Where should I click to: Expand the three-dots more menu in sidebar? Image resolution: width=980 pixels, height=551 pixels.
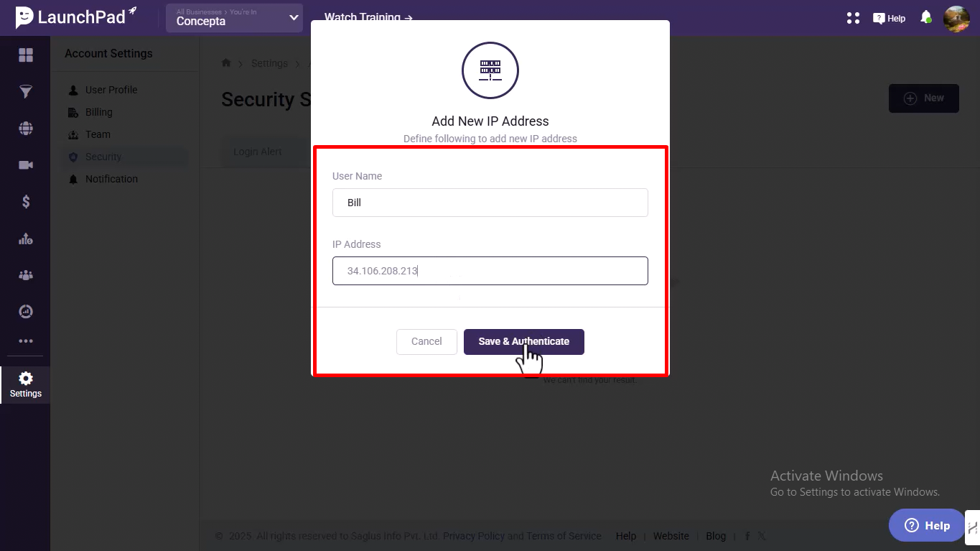(x=26, y=341)
